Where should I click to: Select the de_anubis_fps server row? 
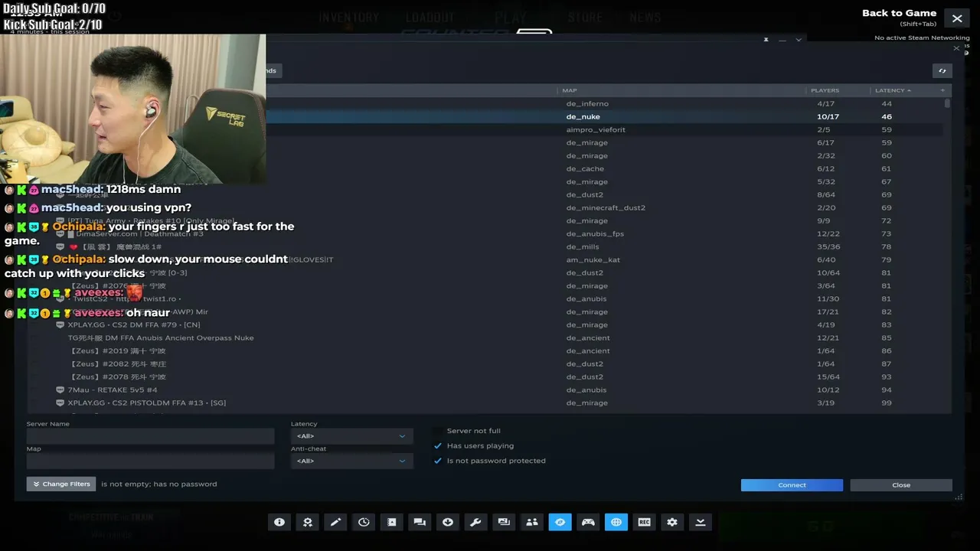tap(486, 233)
